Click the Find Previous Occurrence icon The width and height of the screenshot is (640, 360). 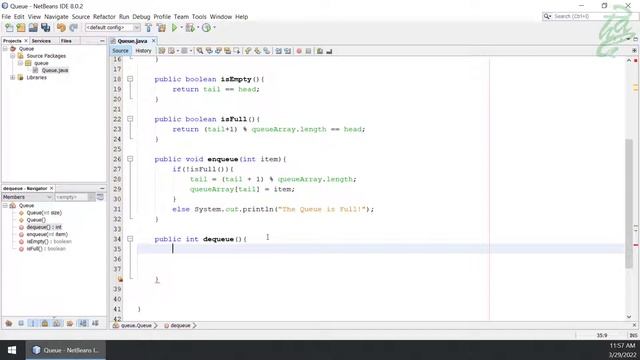pyautogui.click(x=209, y=51)
